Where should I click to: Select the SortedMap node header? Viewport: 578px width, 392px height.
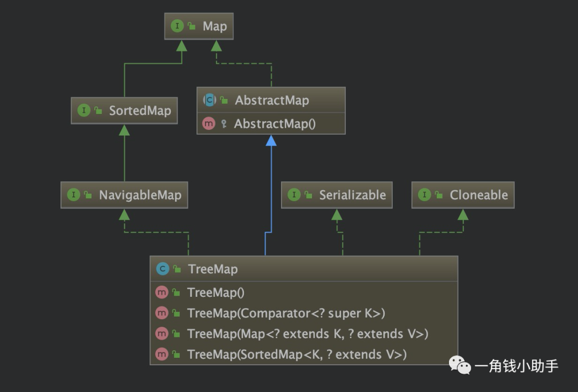click(124, 110)
